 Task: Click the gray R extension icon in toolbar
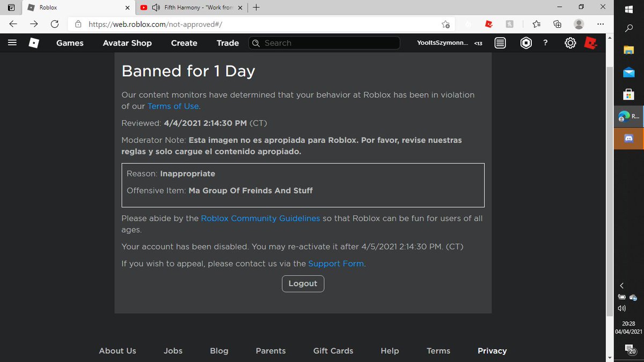tap(510, 24)
